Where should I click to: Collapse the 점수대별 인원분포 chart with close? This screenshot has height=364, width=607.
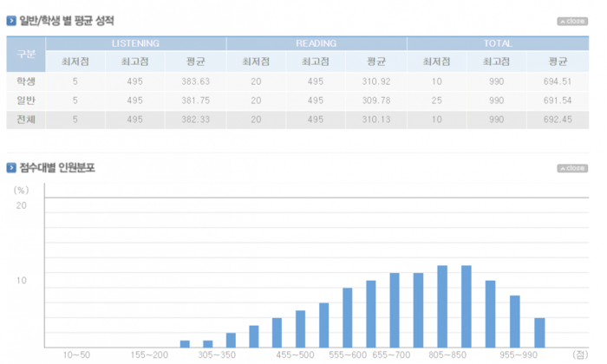[571, 168]
